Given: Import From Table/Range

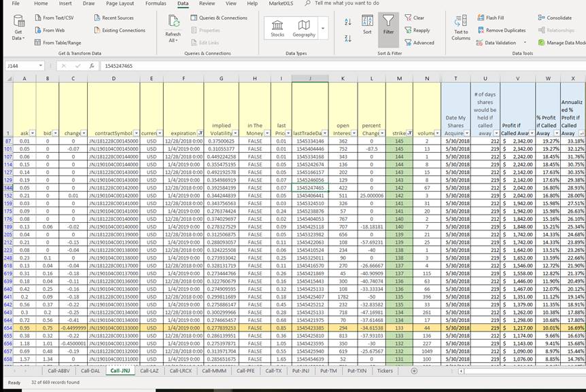Looking at the screenshot, I should 58,43.
